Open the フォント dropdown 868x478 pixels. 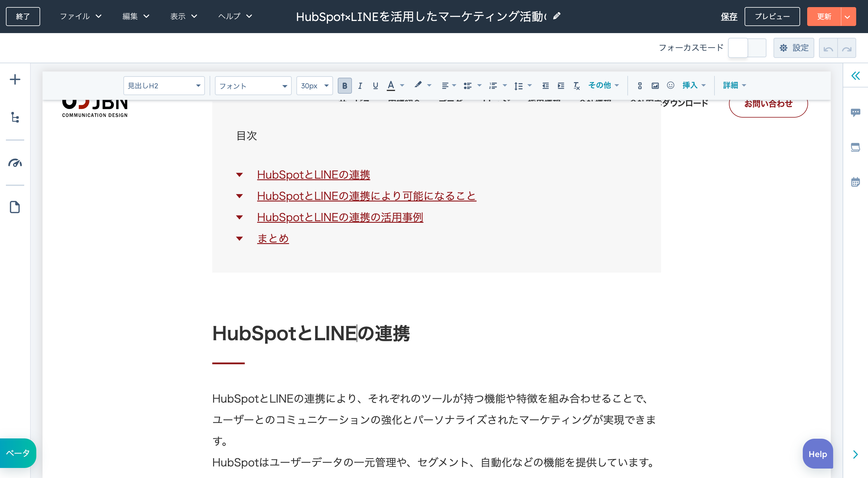[x=253, y=86]
